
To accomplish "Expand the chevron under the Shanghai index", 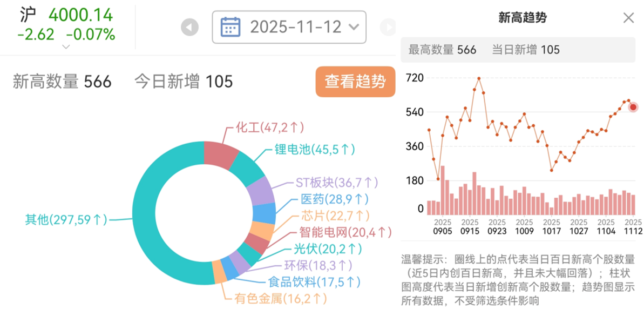I will tap(66, 47).
